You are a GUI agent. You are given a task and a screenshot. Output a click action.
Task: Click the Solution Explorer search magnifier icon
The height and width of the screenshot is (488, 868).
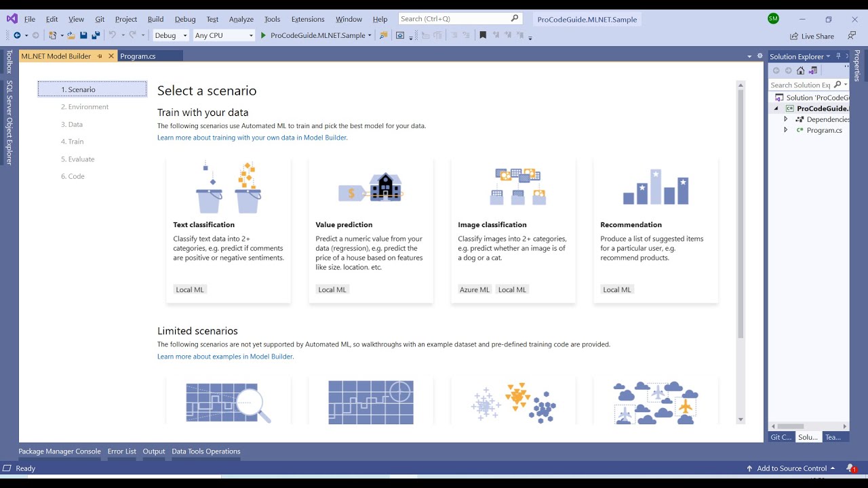[837, 85]
